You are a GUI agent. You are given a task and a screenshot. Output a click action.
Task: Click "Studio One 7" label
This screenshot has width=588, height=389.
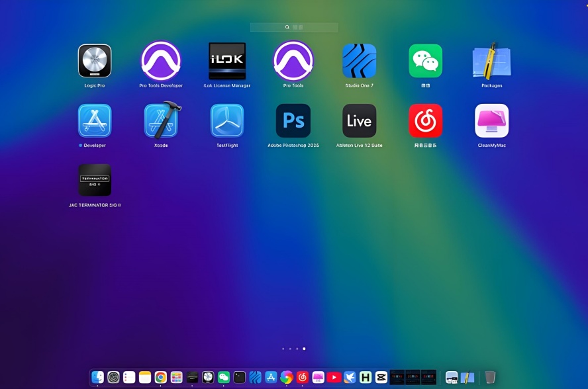pos(360,85)
